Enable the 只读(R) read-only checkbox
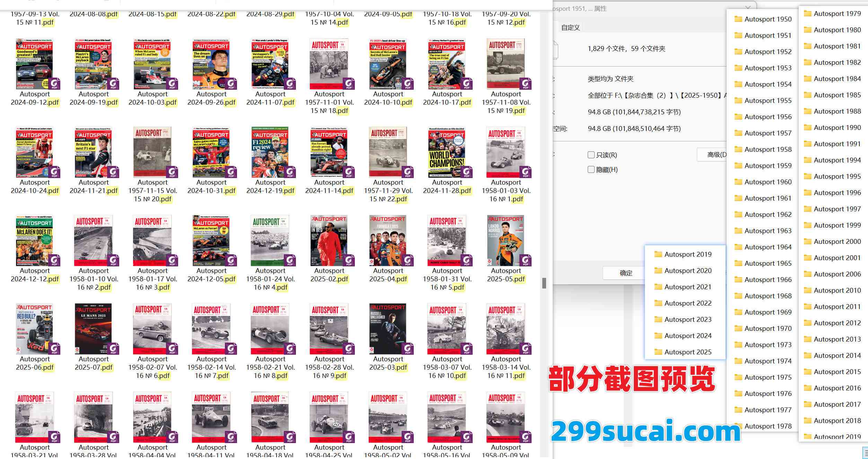Viewport: 868px width, 459px height. (591, 155)
